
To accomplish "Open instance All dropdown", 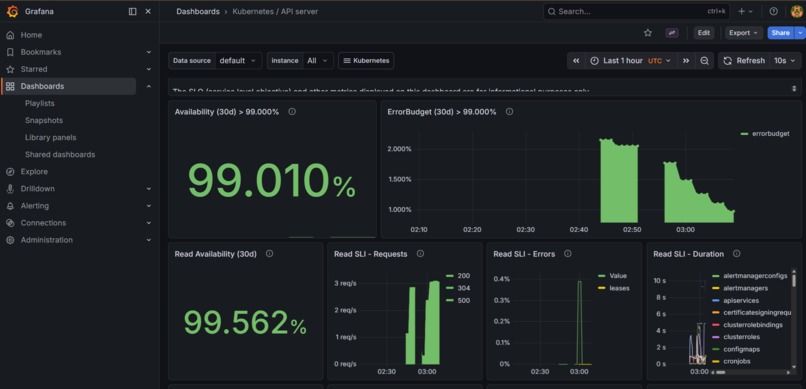I will pyautogui.click(x=318, y=61).
